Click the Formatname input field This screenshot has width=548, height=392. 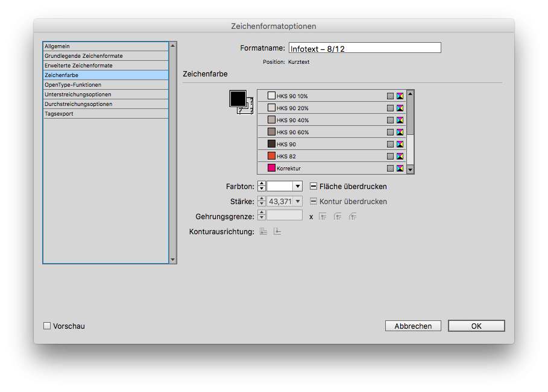click(365, 48)
